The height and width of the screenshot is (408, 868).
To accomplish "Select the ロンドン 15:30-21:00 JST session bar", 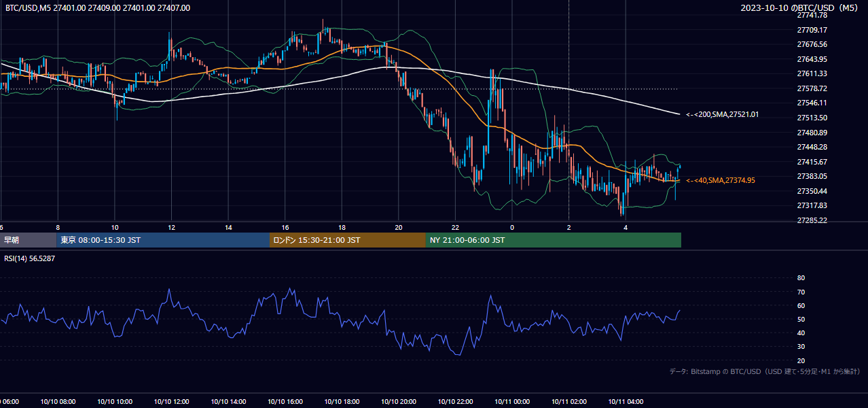I will click(348, 240).
